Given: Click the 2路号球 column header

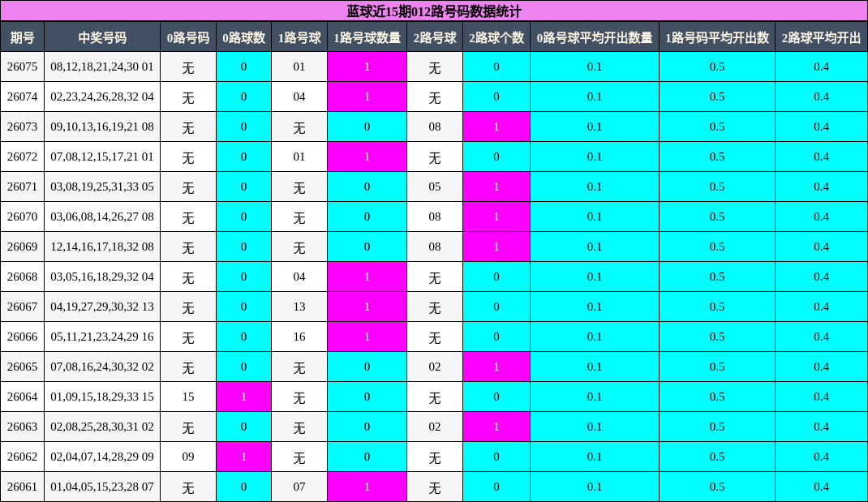Looking at the screenshot, I should coord(435,37).
